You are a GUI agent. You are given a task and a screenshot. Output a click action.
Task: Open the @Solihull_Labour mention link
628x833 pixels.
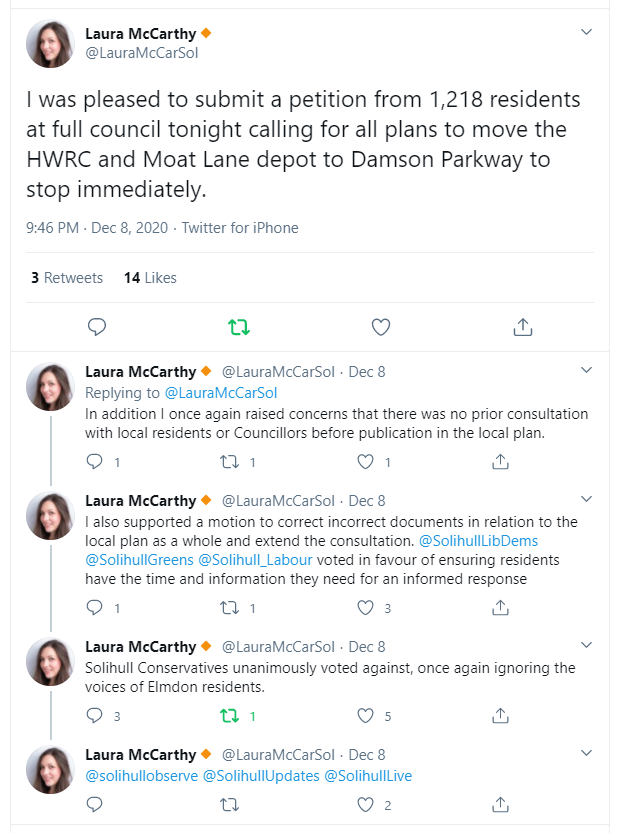[255, 560]
